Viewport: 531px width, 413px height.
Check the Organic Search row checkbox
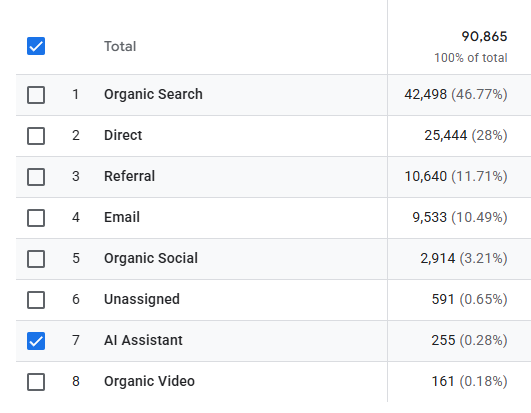point(36,95)
